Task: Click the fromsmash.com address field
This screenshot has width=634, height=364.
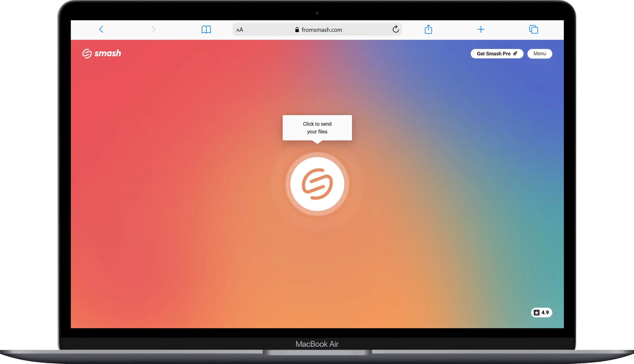Action: coord(317,29)
